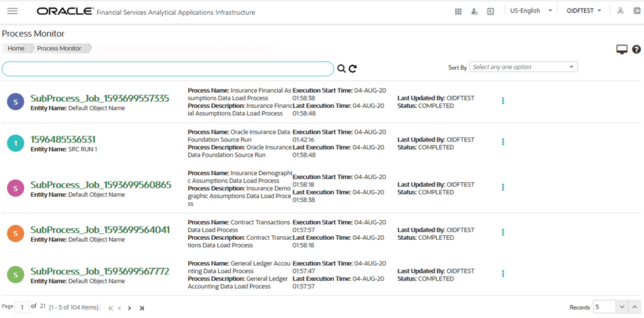Open the hamburger navigation menu
This screenshot has width=644, height=318.
point(12,11)
